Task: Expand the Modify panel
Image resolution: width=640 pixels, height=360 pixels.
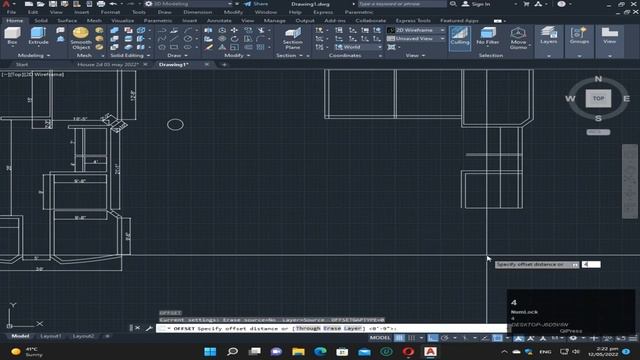Action: pyautogui.click(x=237, y=56)
